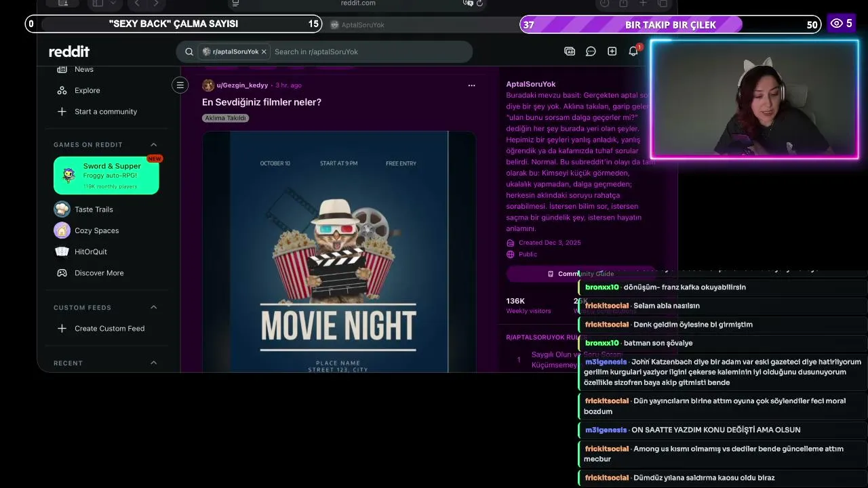Click bronxx10's batman son şövalye chat message
Image resolution: width=868 pixels, height=488 pixels.
click(x=722, y=343)
